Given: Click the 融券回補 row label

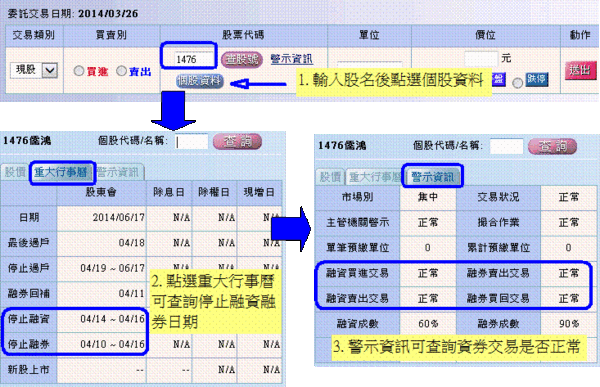Looking at the screenshot, I should (x=29, y=294).
